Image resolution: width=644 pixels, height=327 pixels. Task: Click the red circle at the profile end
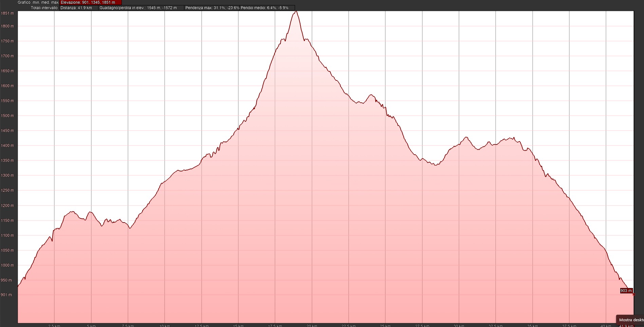(x=633, y=294)
